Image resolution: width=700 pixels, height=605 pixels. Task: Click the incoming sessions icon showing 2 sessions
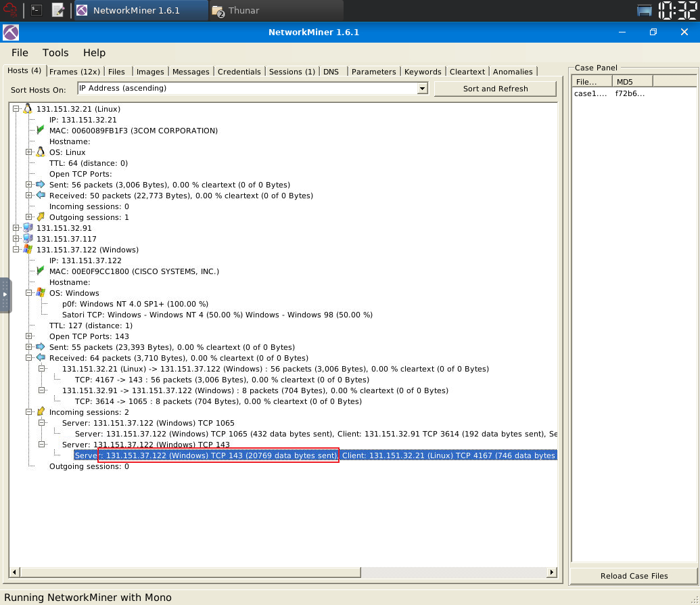[41, 411]
